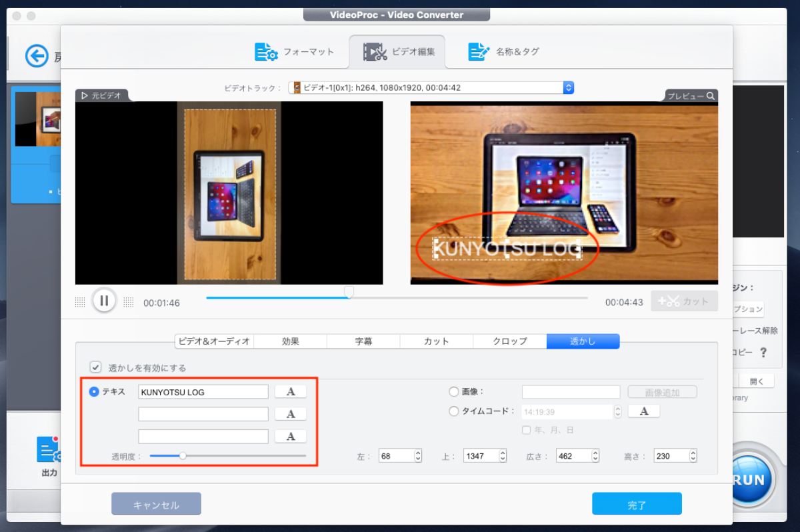This screenshot has width=800, height=532.
Task: Click the 左 value field showing 68
Action: (395, 456)
